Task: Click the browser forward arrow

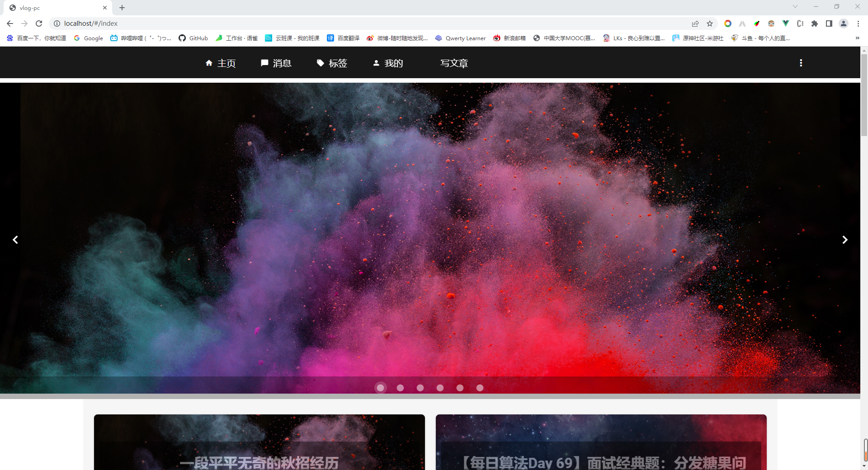Action: [x=24, y=23]
